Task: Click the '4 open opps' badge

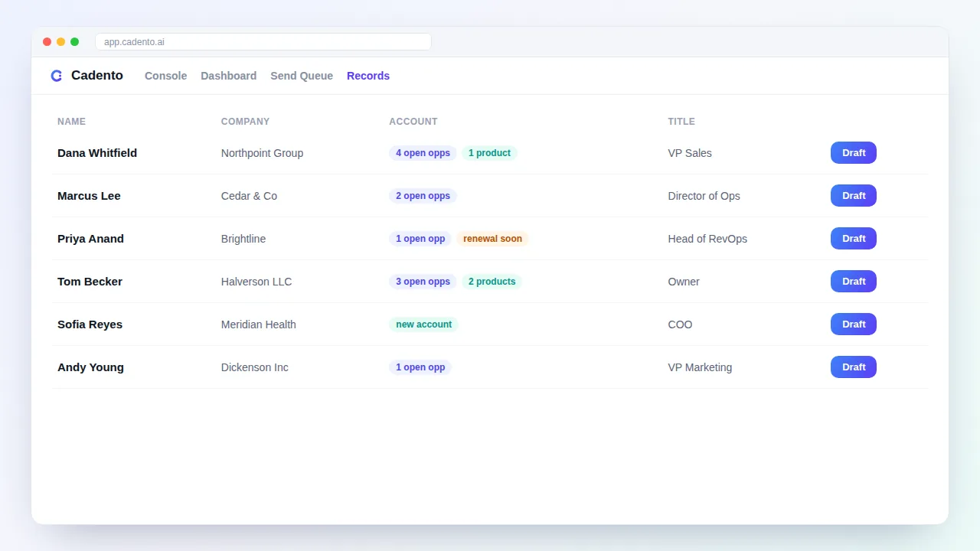Action: click(423, 153)
